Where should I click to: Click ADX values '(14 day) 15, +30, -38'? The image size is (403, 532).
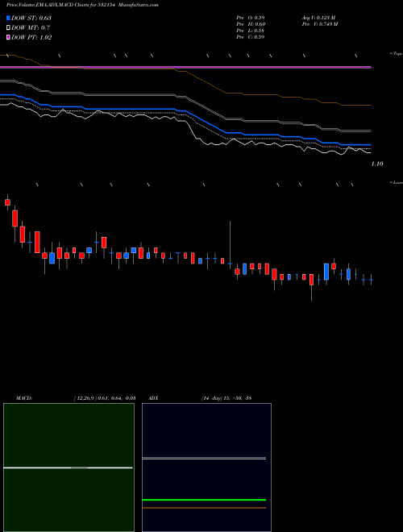coord(226,398)
